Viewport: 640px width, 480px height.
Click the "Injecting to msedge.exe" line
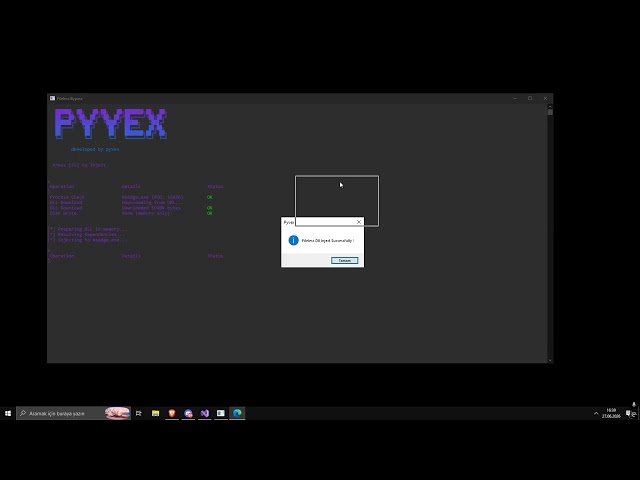click(88, 240)
